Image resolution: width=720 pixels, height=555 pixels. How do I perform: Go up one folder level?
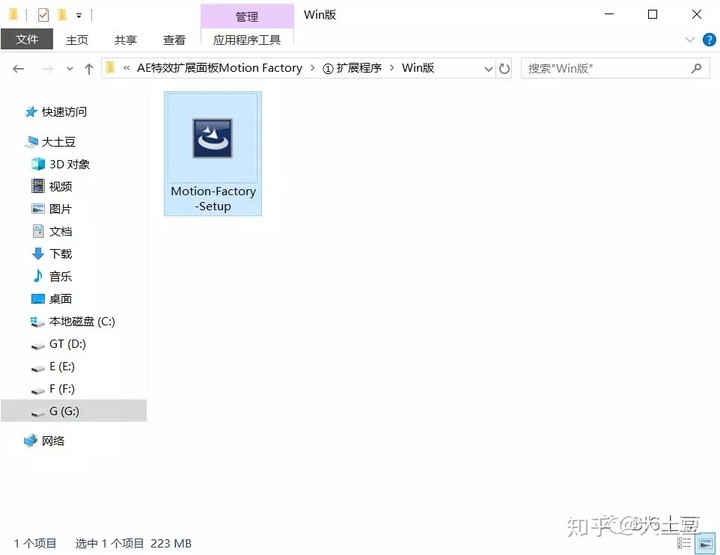tap(89, 69)
